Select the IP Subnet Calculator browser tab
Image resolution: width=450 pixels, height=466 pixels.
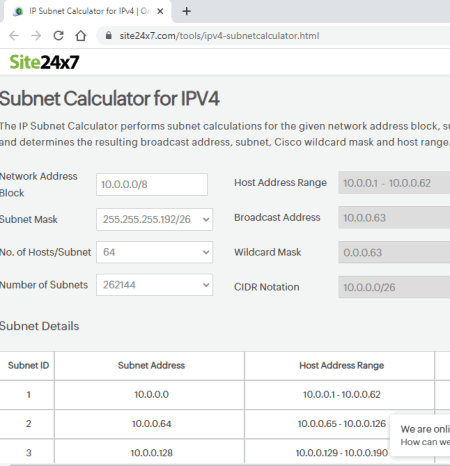click(x=88, y=11)
